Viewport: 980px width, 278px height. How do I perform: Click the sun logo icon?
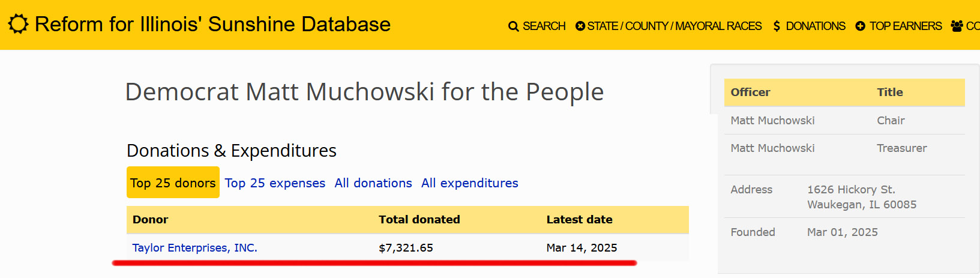coord(18,24)
